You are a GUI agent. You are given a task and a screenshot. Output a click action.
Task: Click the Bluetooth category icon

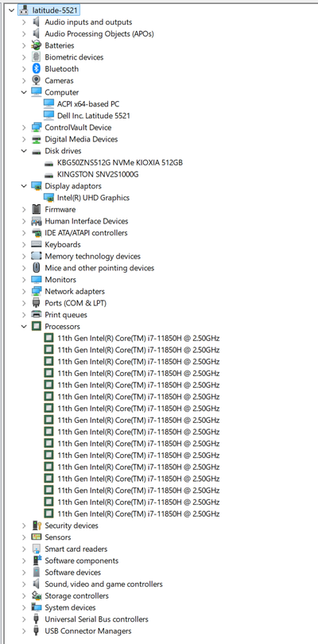point(37,68)
